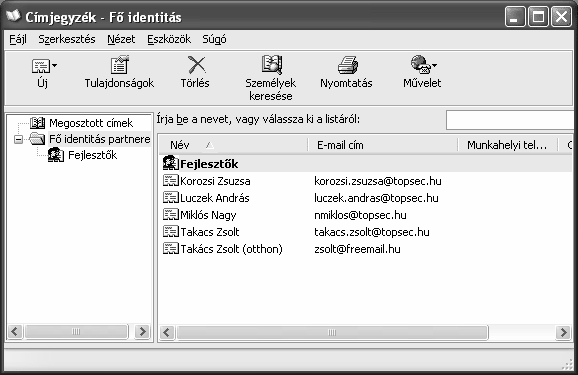
Task: Click the contact list horizontal scrollbar thumb
Action: tap(332, 333)
